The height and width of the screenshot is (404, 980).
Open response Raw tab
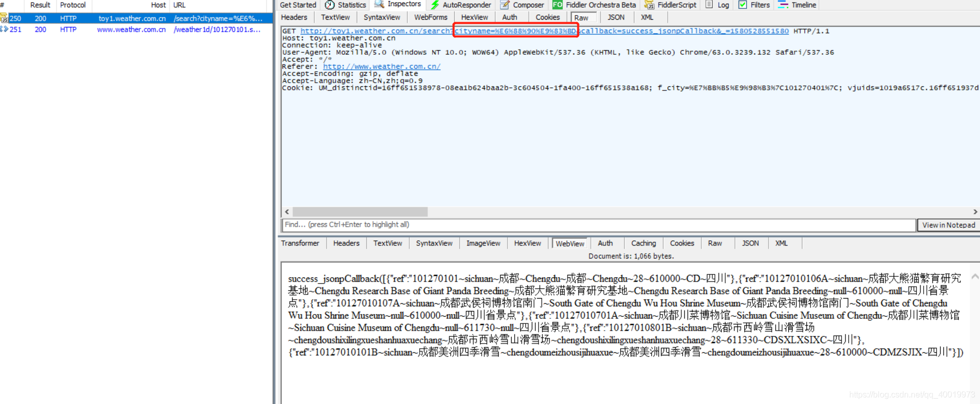click(715, 243)
